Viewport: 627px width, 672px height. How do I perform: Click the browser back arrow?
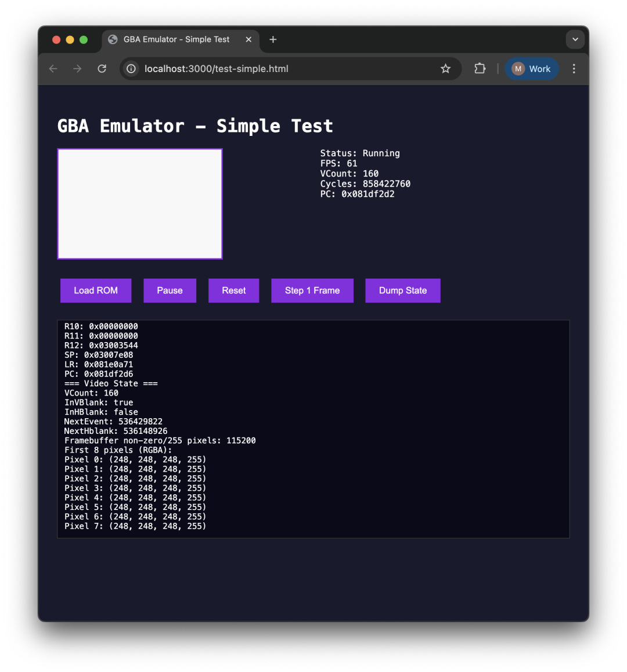[x=53, y=69]
